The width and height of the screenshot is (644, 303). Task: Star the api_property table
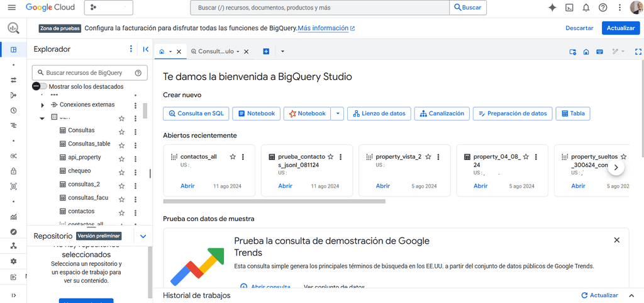(121, 159)
